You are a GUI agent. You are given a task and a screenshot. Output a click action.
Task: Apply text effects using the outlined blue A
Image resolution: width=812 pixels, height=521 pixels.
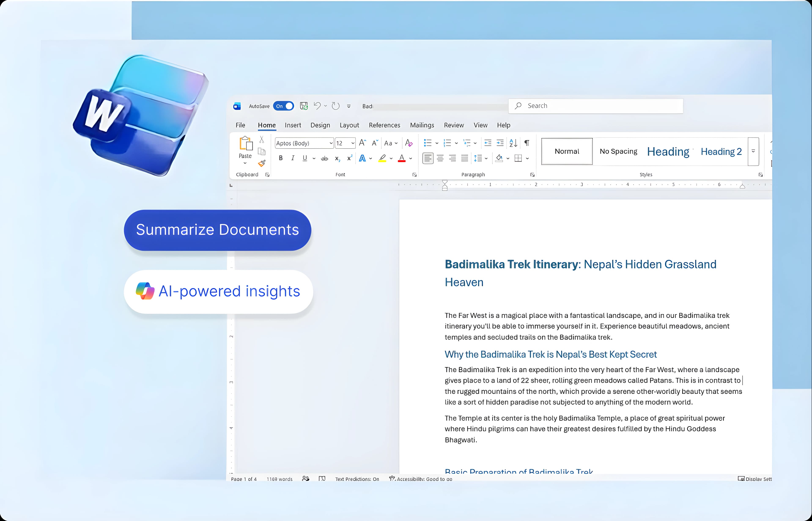coord(362,158)
